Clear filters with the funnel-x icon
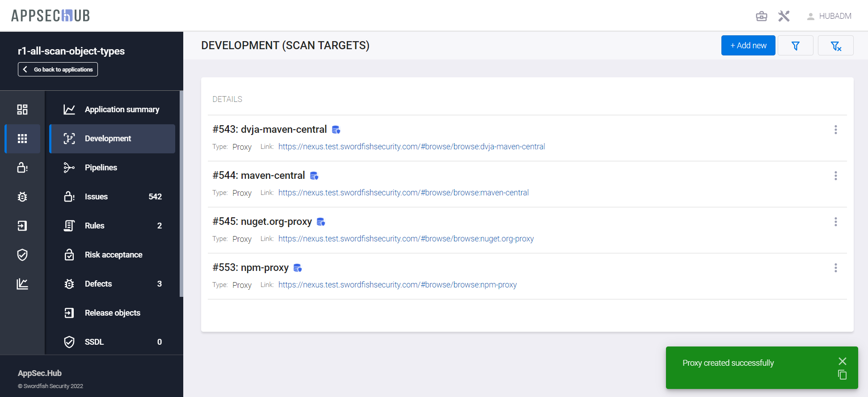The image size is (868, 397). [x=835, y=46]
